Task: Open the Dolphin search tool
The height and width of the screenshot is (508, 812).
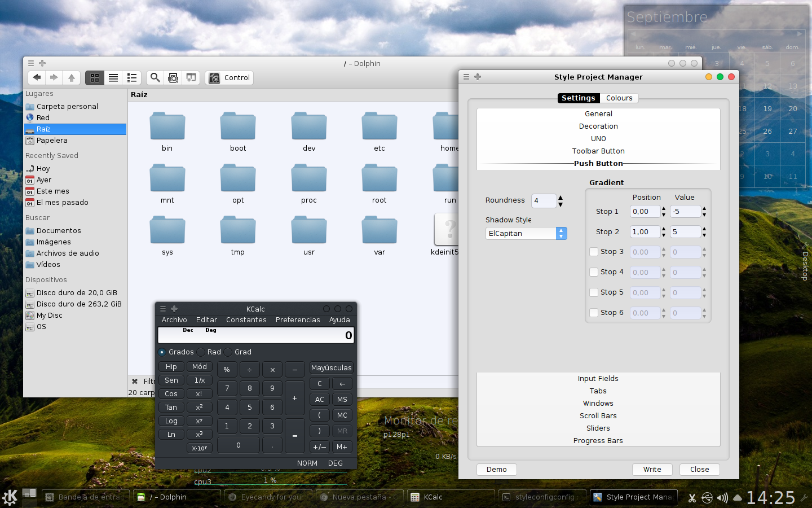Action: pos(155,78)
